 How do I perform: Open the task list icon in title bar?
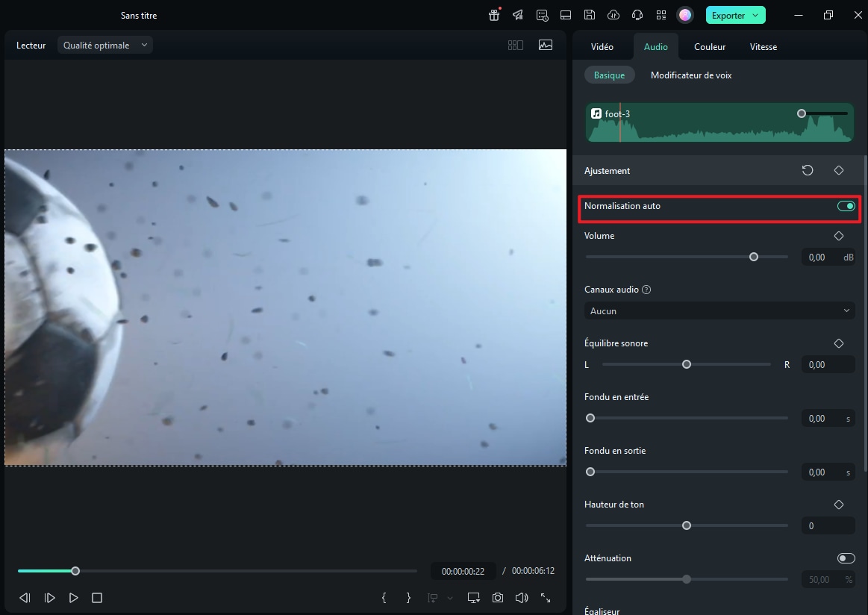tap(542, 16)
